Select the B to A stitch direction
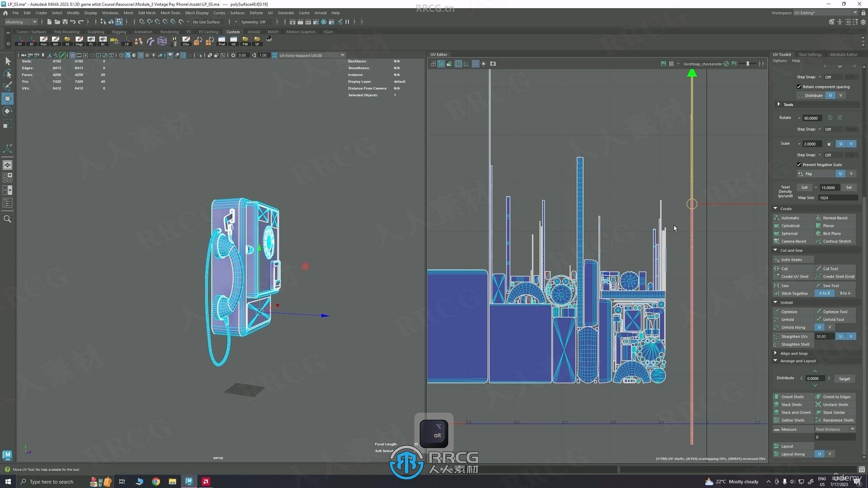Screen dimensions: 868x488 point(845,293)
